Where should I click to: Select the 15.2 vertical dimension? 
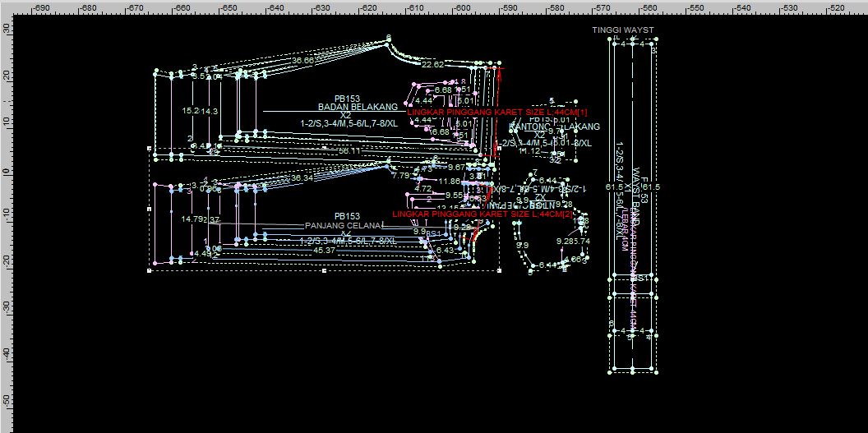[x=190, y=111]
